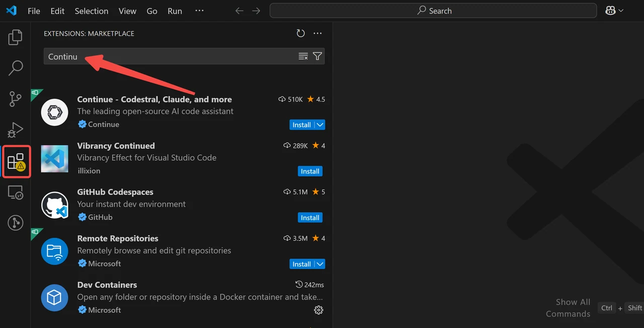Expand Install dropdown arrow for Remote Repositories

pyautogui.click(x=320, y=264)
